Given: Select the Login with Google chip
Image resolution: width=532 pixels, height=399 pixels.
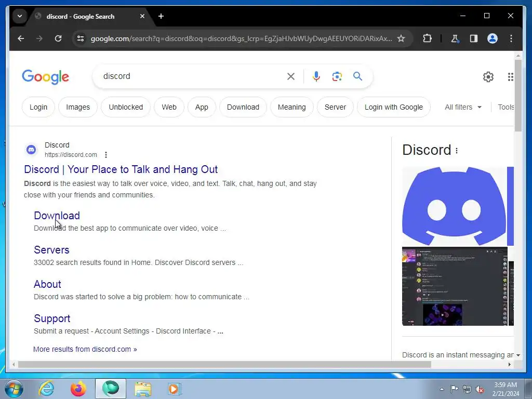Looking at the screenshot, I should tap(394, 107).
